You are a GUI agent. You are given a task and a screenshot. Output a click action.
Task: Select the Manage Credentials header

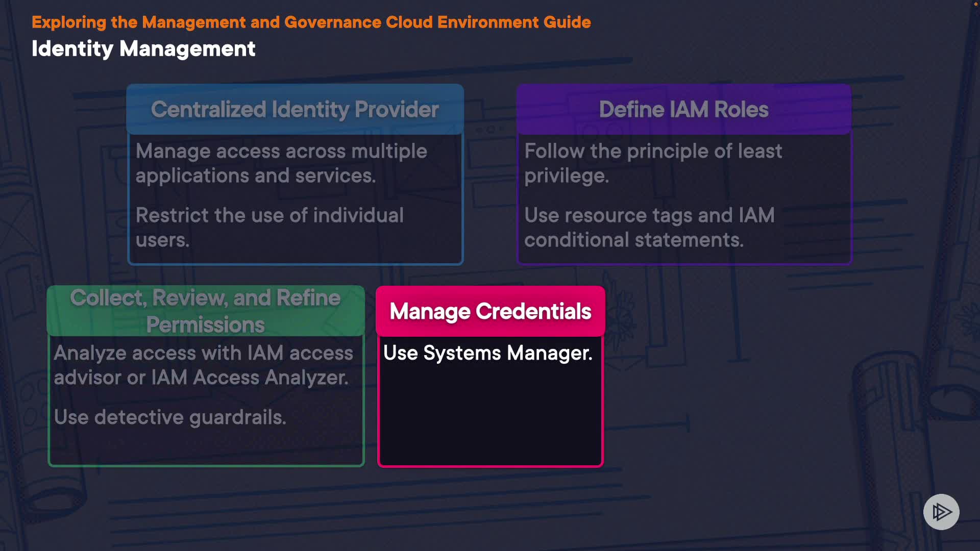[x=490, y=311]
